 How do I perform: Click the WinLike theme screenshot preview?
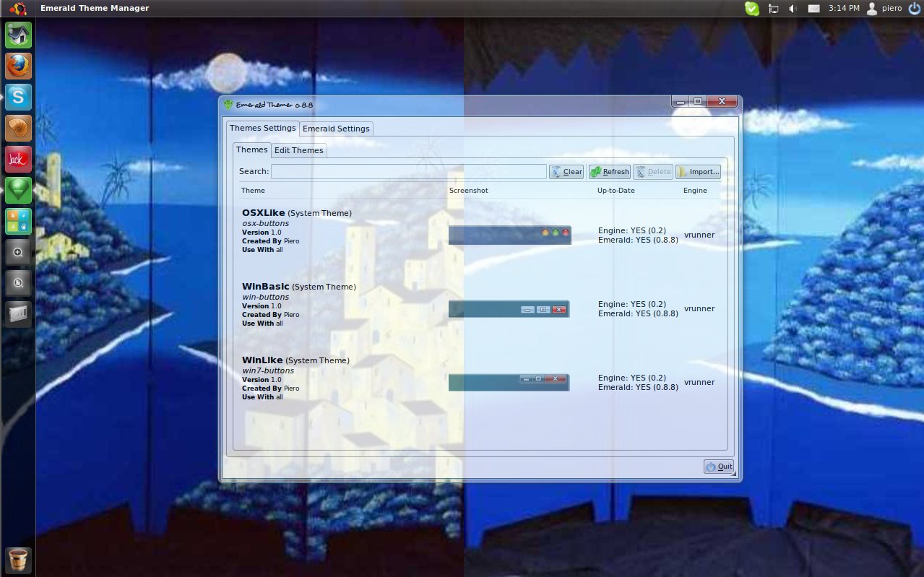click(509, 382)
